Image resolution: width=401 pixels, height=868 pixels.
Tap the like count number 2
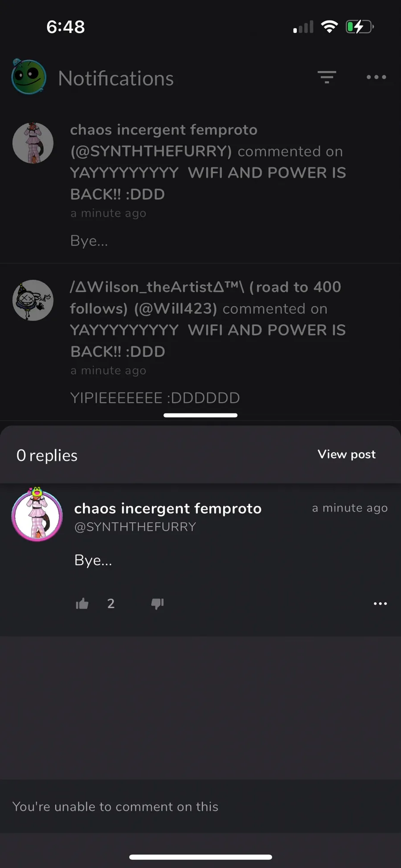click(x=111, y=604)
